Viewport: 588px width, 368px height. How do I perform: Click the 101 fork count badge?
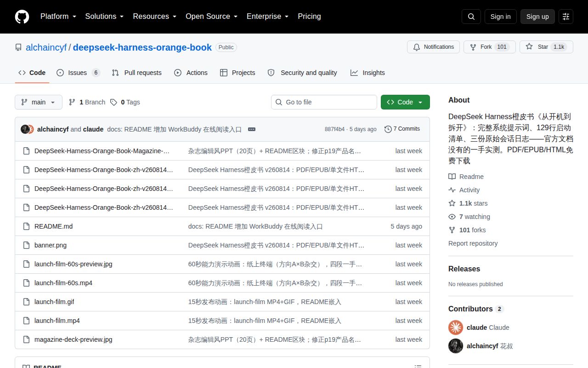502,47
